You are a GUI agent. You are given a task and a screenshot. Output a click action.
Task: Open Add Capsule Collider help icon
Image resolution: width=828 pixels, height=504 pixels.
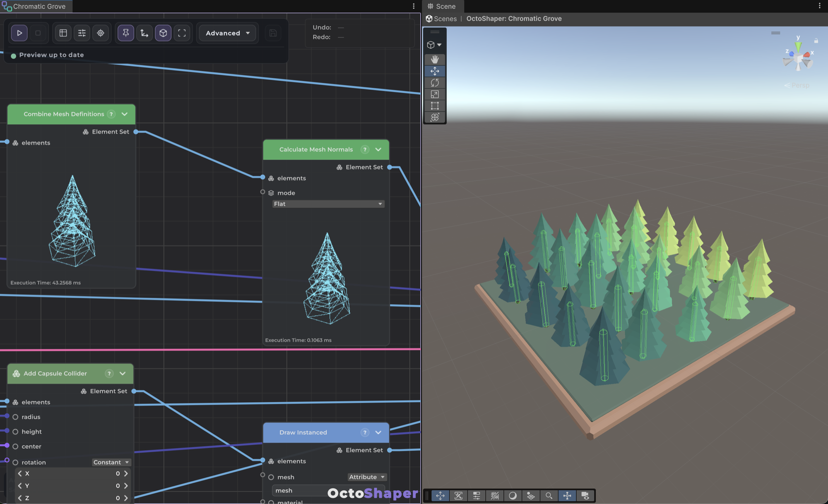109,374
